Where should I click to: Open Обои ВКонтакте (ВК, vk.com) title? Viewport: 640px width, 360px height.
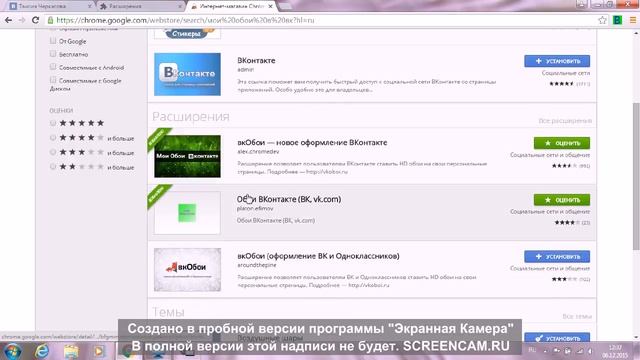tap(289, 199)
